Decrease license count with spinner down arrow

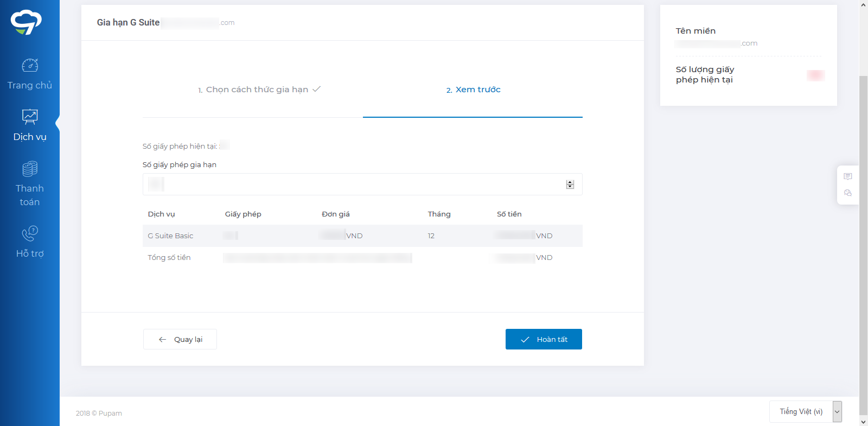point(570,187)
